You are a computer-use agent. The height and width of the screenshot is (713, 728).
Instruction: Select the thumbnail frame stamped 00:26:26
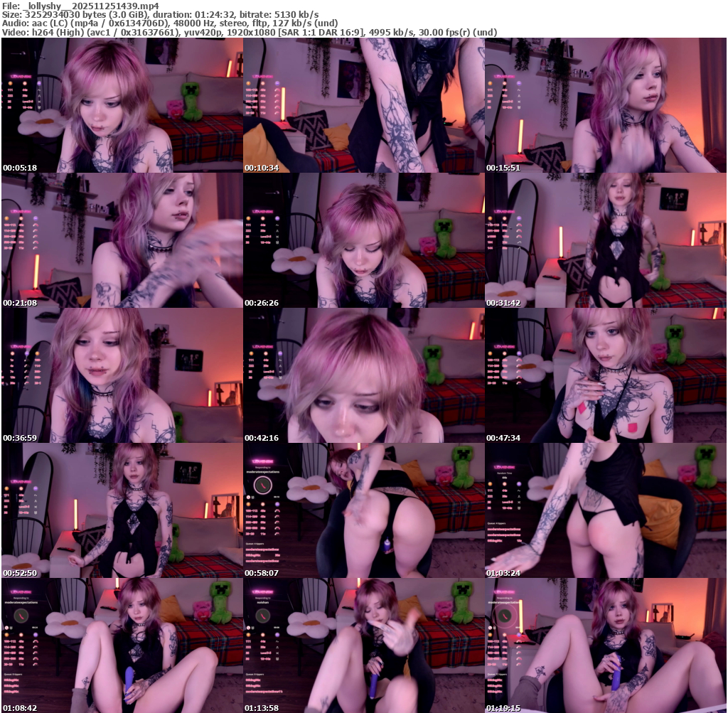pos(364,240)
